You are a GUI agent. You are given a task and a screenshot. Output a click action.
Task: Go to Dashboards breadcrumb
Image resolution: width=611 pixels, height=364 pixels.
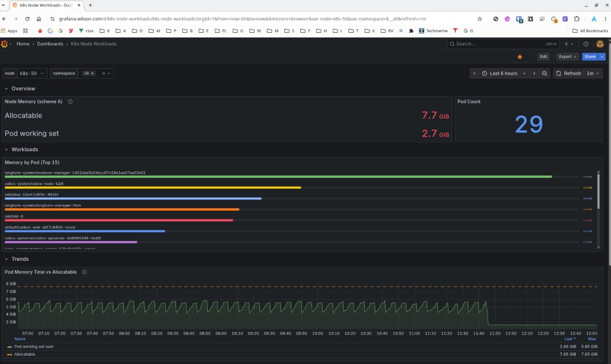pyautogui.click(x=50, y=44)
